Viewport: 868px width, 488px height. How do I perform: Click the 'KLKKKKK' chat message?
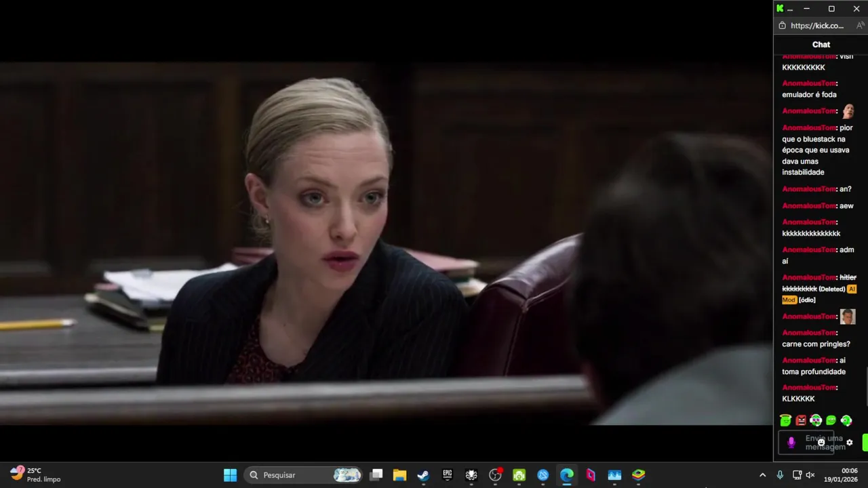pyautogui.click(x=798, y=399)
